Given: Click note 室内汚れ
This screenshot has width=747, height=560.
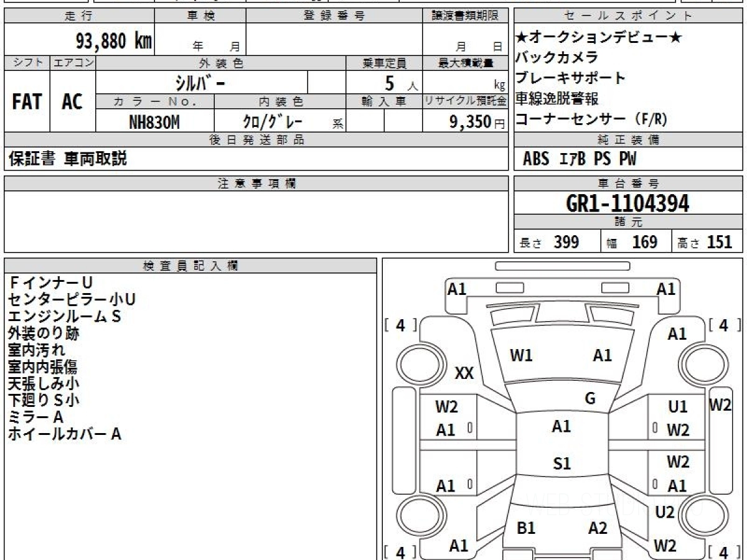Looking at the screenshot, I should 37,350.
